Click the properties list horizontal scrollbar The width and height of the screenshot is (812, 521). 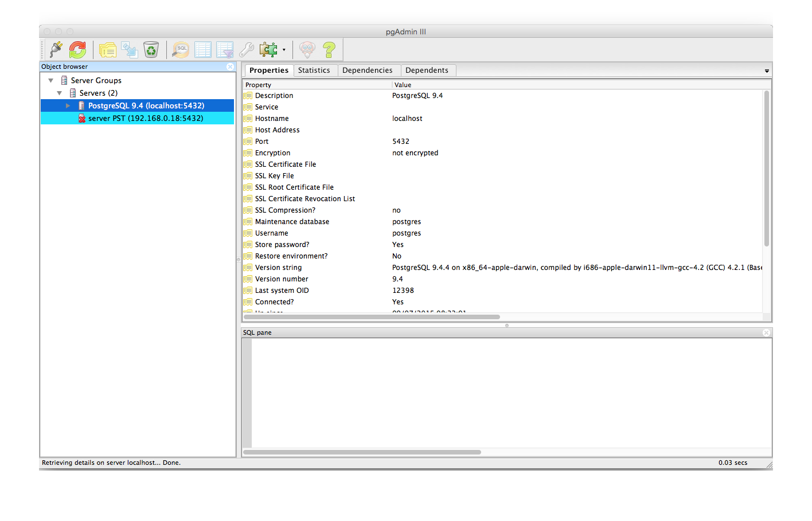pyautogui.click(x=372, y=317)
